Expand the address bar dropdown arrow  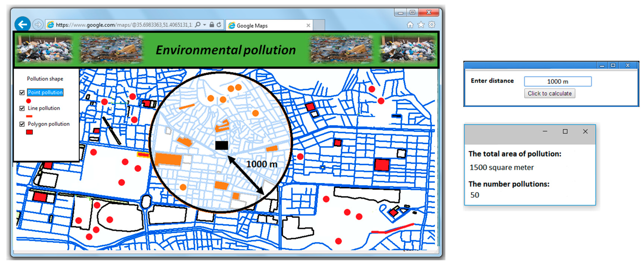[x=204, y=25]
